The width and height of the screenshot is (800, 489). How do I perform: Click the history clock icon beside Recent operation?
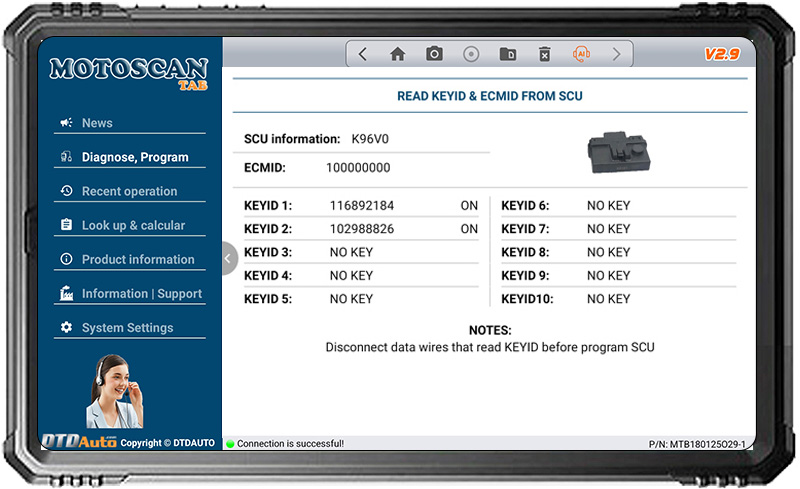[x=66, y=190]
